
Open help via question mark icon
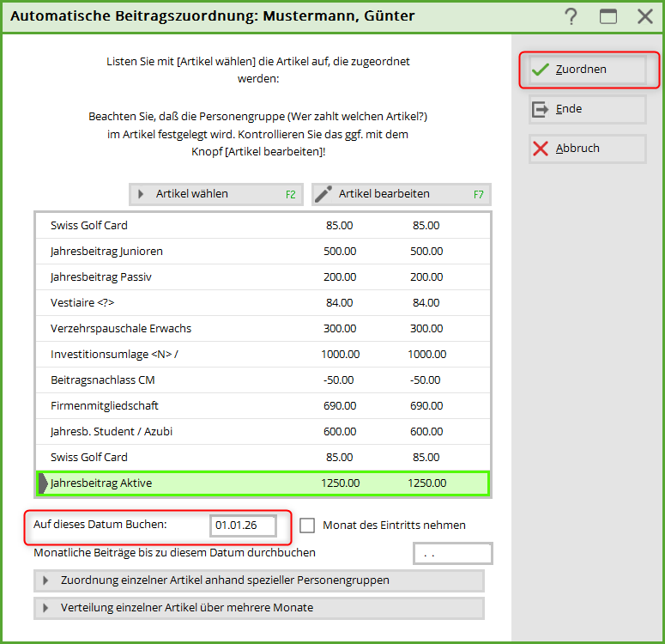571,16
